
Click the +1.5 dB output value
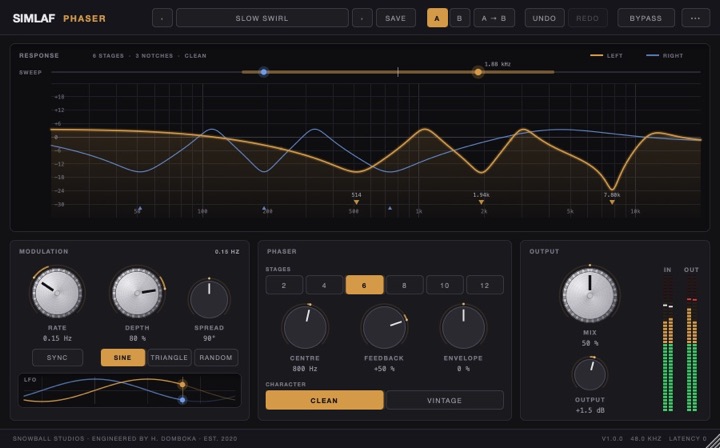pos(590,410)
